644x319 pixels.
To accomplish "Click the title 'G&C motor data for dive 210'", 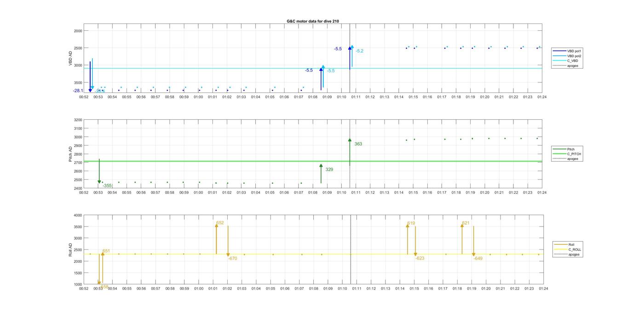I will pos(313,21).
